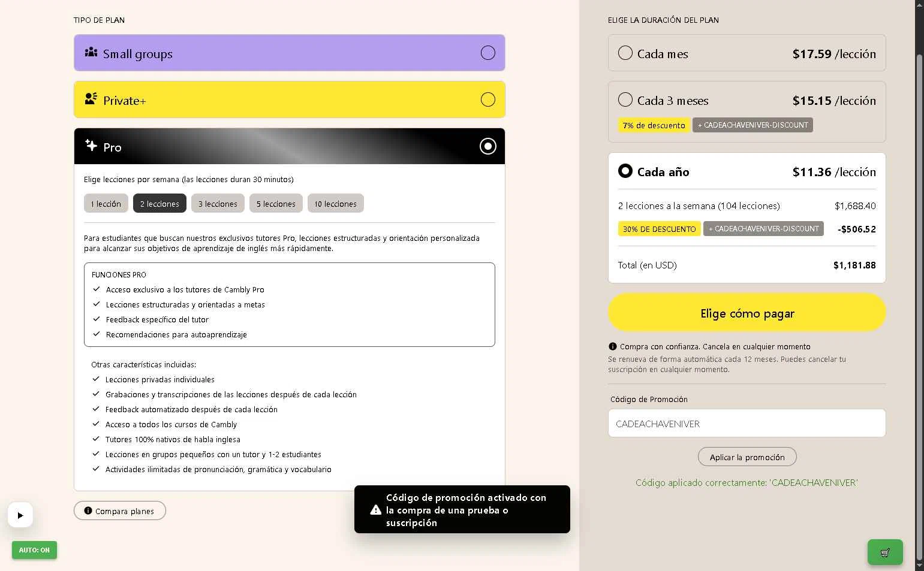This screenshot has height=571, width=924.
Task: Choose the Cada mes duration radio
Action: pos(625,53)
